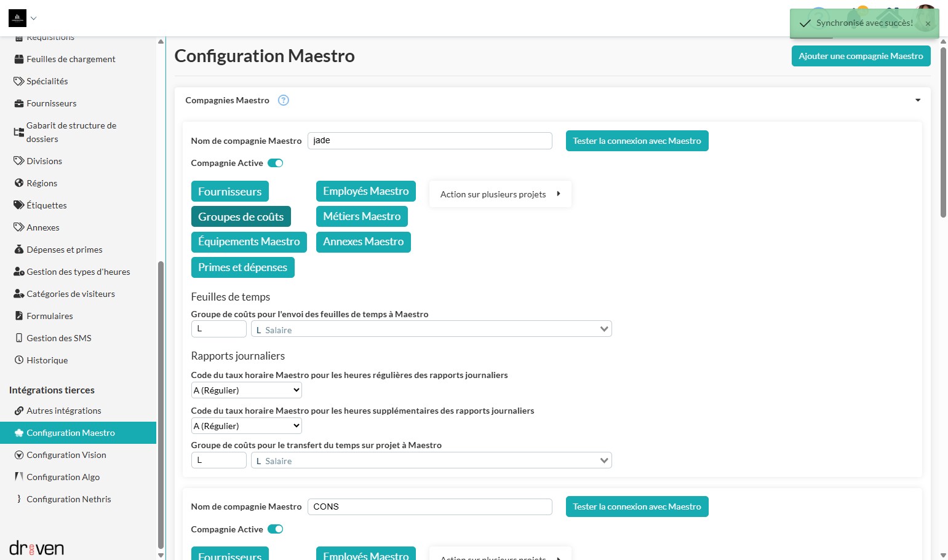
Task: Open the regular hours rate code select
Action: pos(247,390)
